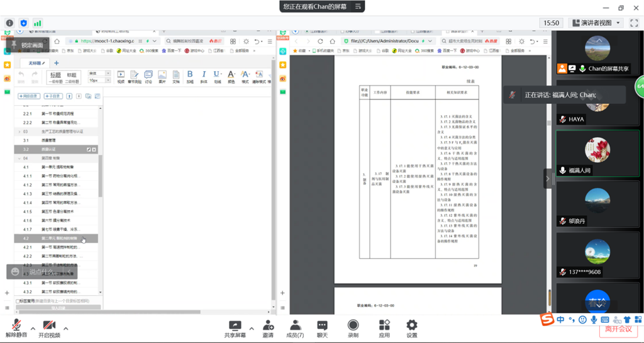Select catalog row 4.2.1
The height and width of the screenshot is (343, 644).
[x=56, y=247]
